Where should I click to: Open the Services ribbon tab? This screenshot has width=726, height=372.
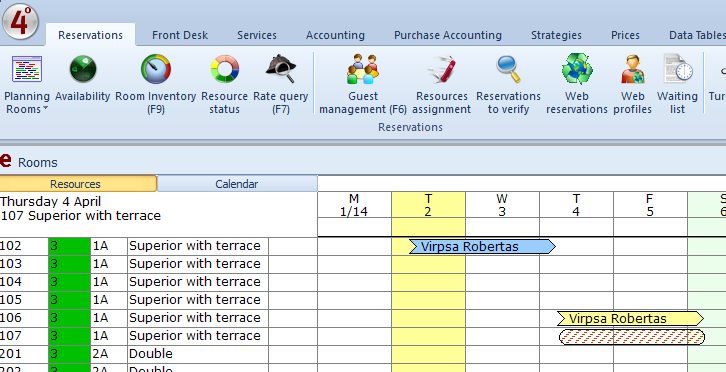click(257, 35)
